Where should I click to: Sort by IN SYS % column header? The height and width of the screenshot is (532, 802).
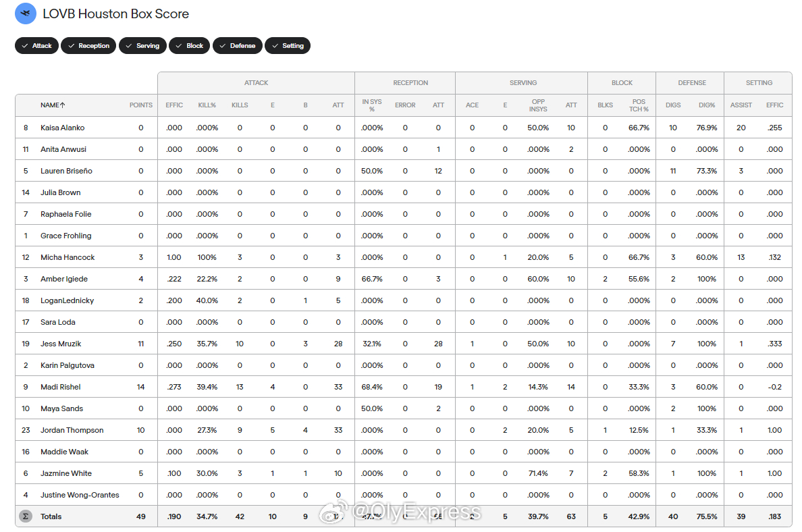372,105
